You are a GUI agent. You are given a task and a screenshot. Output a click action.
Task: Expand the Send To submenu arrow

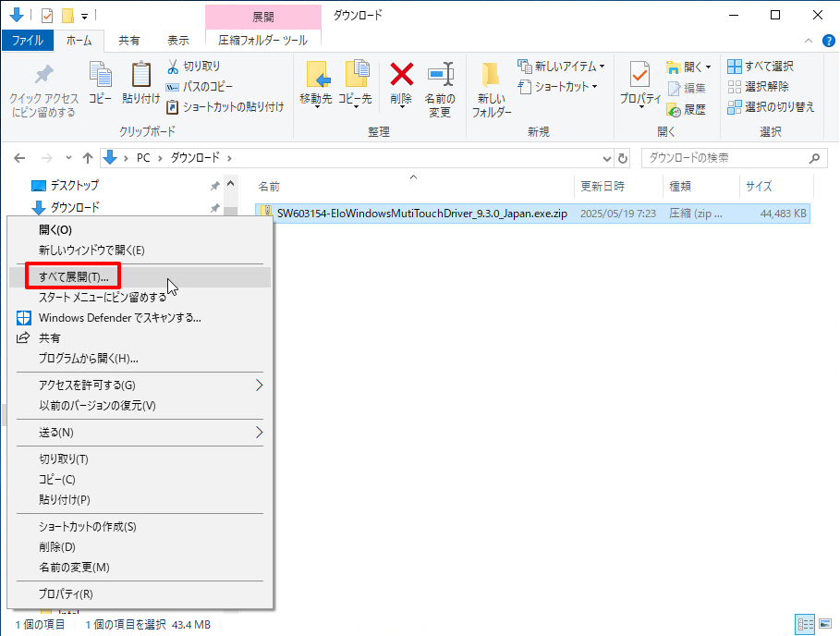tap(259, 432)
